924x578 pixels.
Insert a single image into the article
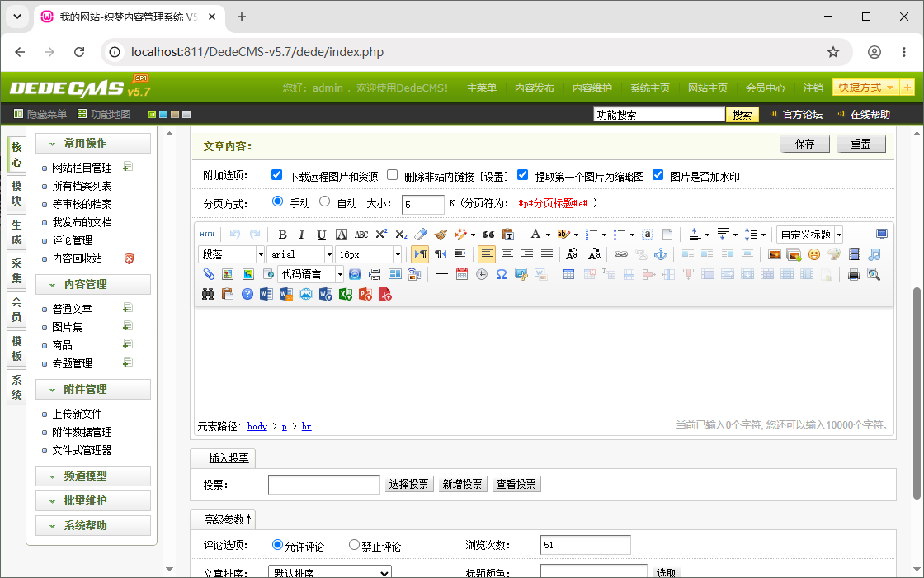775,254
